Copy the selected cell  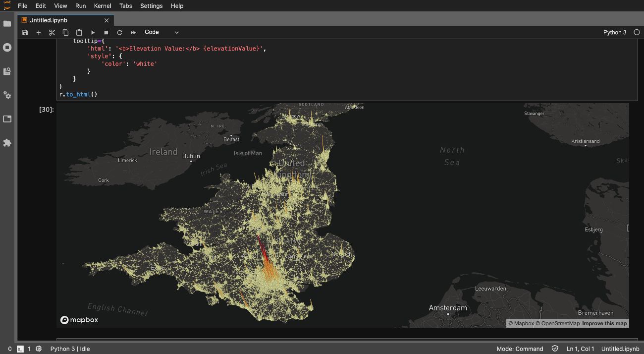65,32
